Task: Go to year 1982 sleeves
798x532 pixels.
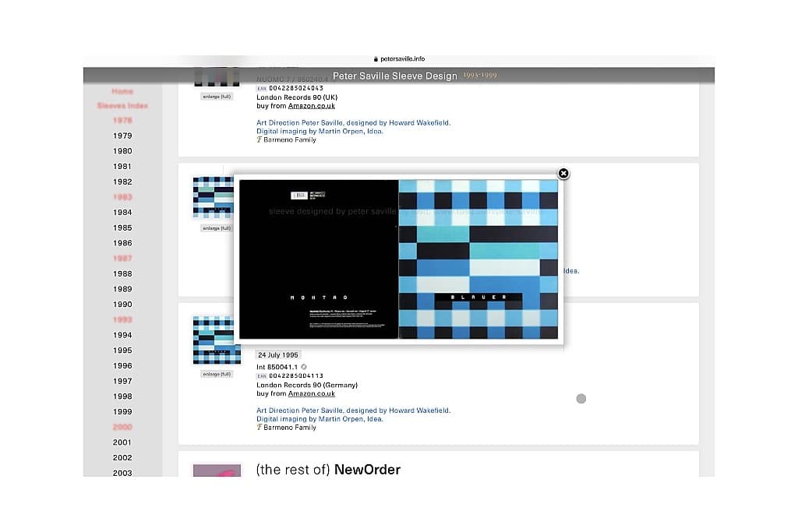Action: coord(122,181)
